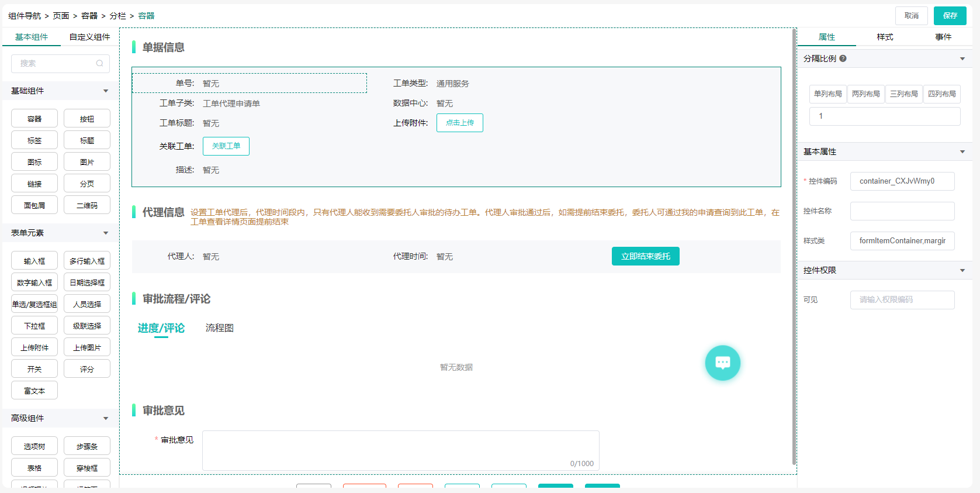Click the 搜索 component search field
This screenshot has width=980, height=493.
(x=60, y=63)
